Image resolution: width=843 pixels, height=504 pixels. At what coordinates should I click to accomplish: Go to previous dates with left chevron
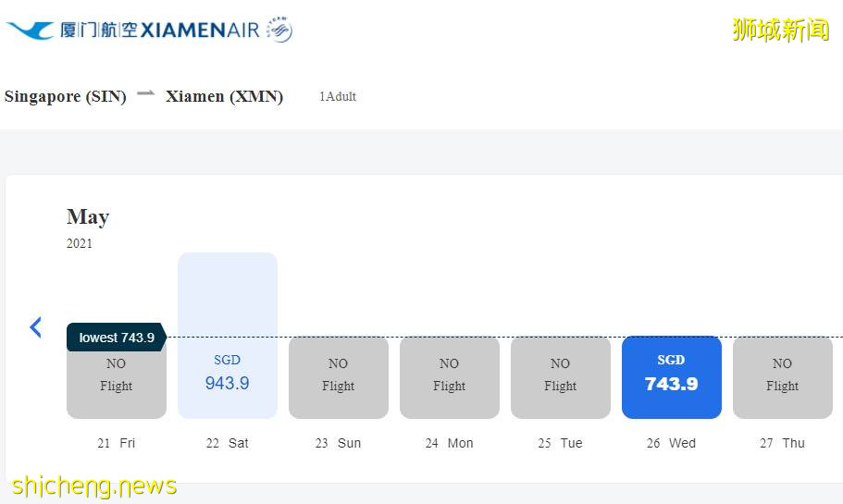(36, 326)
